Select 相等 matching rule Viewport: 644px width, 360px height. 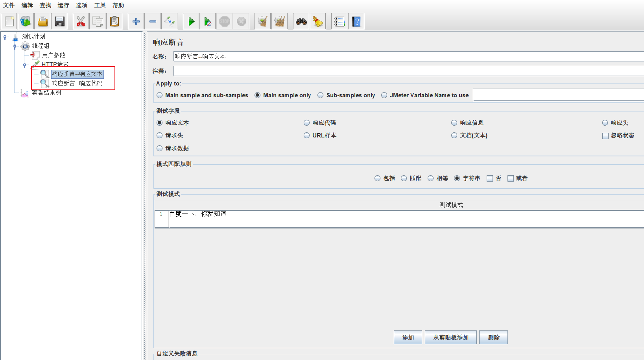(438, 178)
